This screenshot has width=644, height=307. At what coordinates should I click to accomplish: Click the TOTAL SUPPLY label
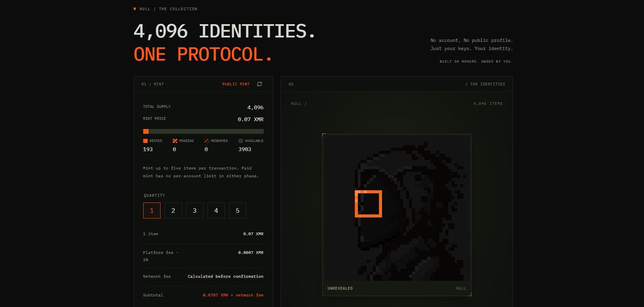(157, 107)
